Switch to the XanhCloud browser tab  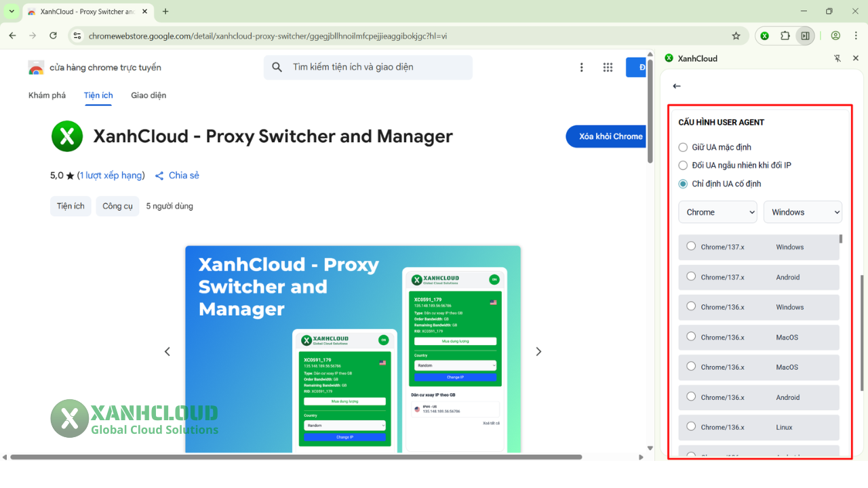[x=87, y=12]
